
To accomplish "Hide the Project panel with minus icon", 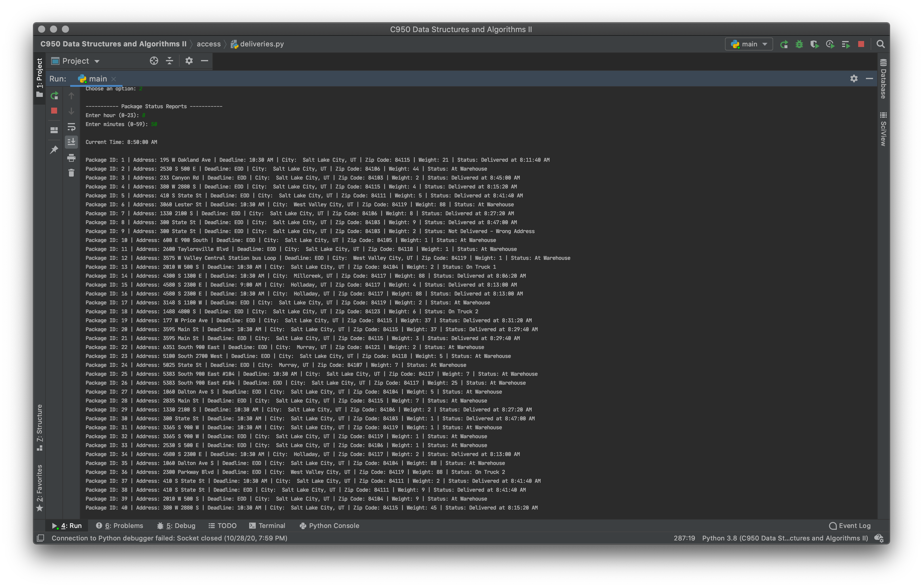I will (x=205, y=61).
